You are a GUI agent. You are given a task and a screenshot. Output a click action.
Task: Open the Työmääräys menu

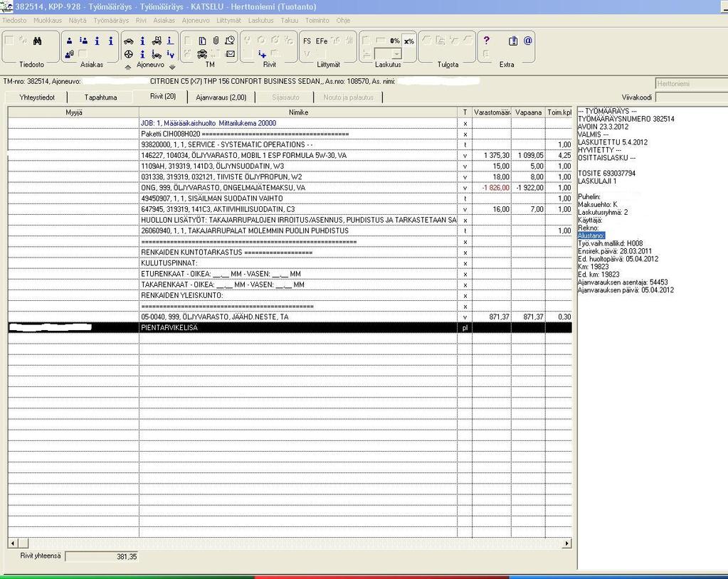(x=111, y=21)
